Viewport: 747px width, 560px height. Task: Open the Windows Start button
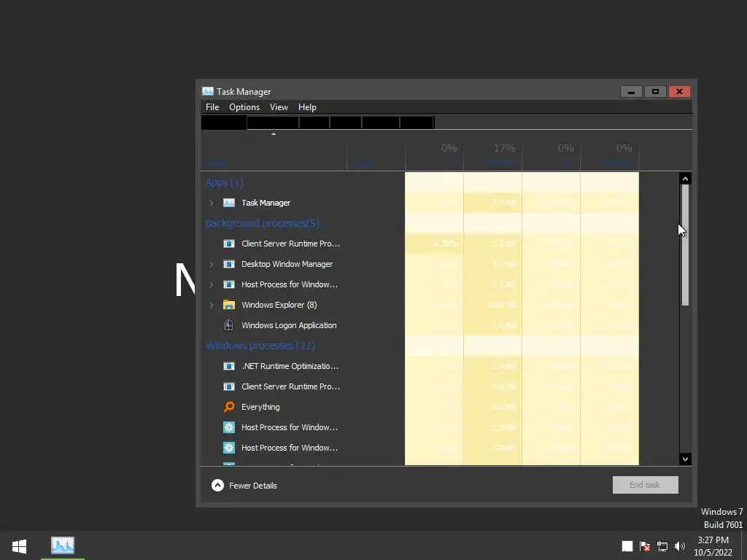point(20,545)
